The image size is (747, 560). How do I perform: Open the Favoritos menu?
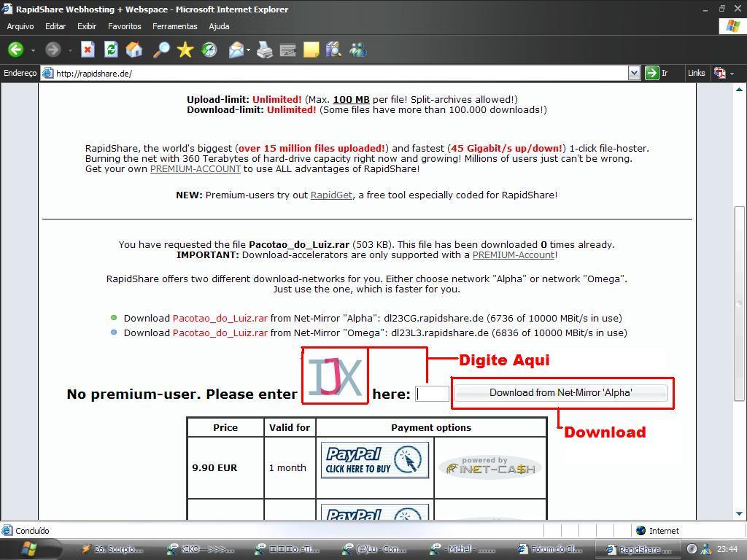point(124,26)
